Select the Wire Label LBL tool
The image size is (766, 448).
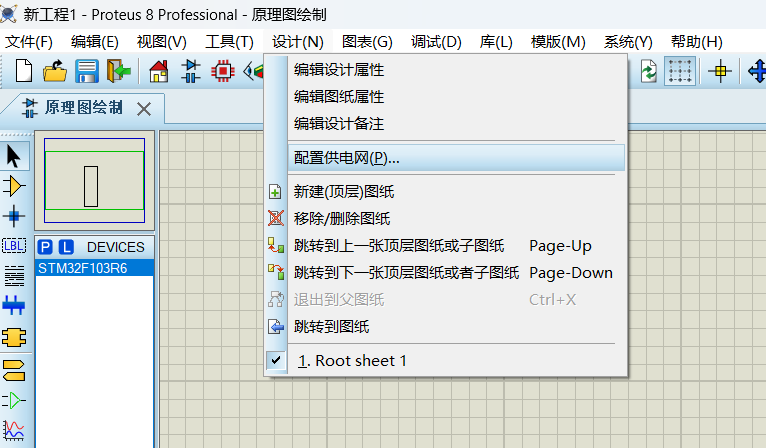[x=14, y=245]
